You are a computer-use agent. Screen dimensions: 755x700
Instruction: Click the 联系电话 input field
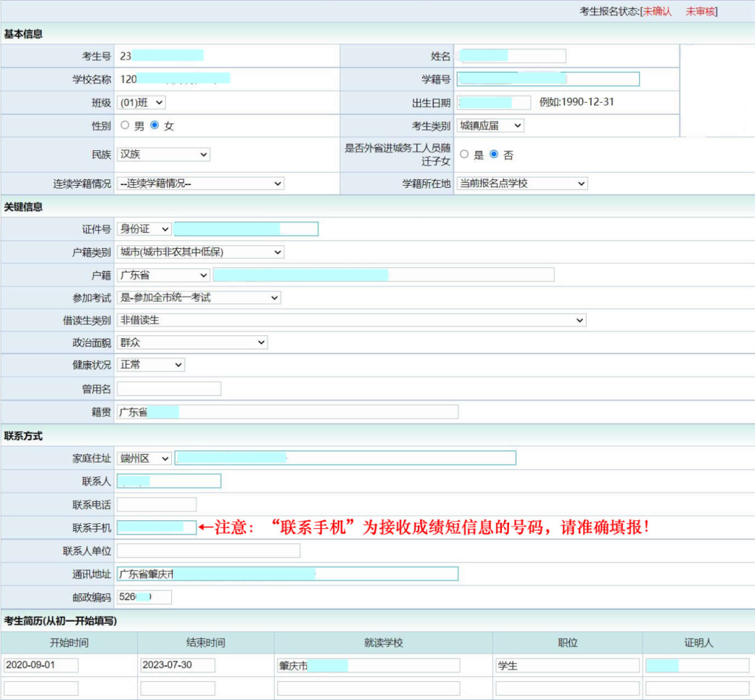(157, 504)
